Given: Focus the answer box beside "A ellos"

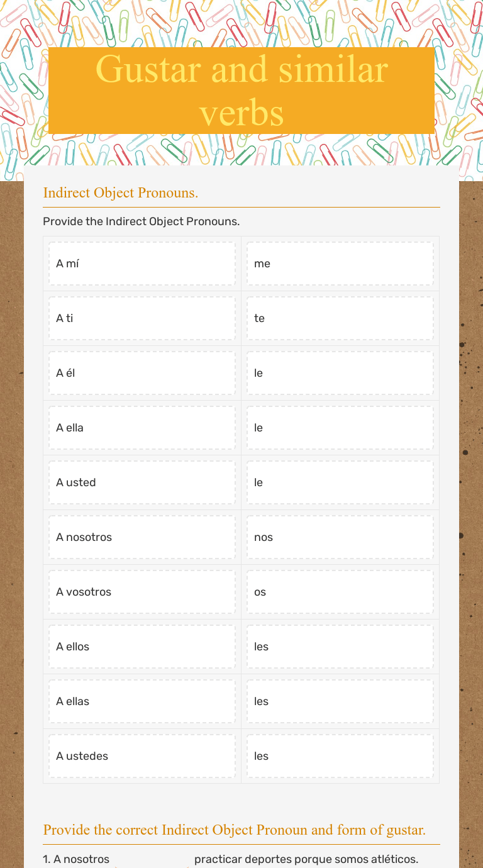Looking at the screenshot, I should (x=340, y=647).
